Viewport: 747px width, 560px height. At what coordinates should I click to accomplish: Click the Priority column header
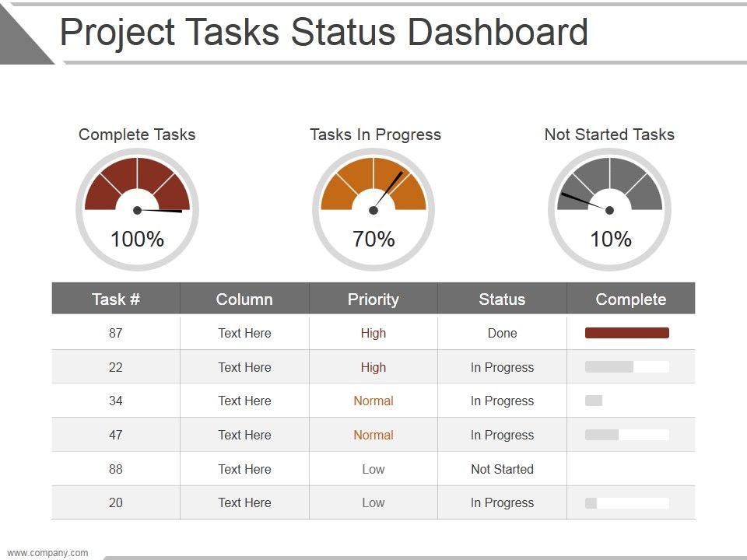click(373, 299)
